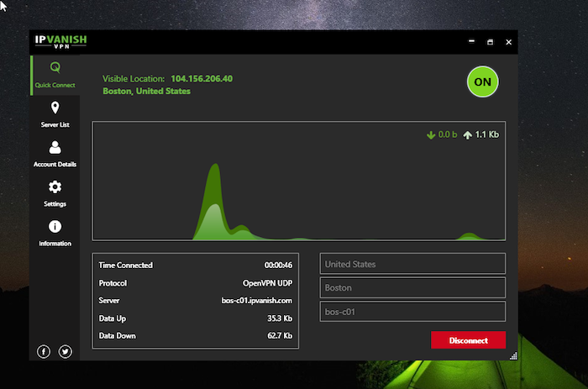
Task: Click the Time Connected value 00:00:46
Action: (x=278, y=265)
